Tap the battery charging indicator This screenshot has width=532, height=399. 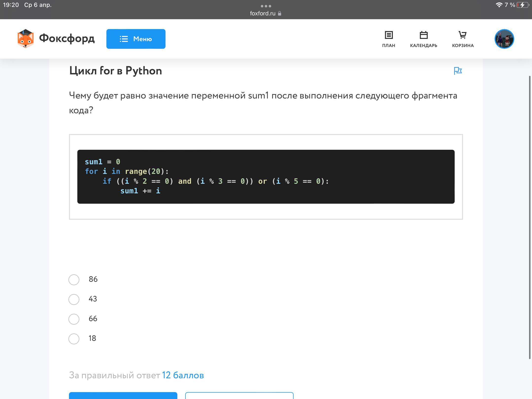[523, 5]
